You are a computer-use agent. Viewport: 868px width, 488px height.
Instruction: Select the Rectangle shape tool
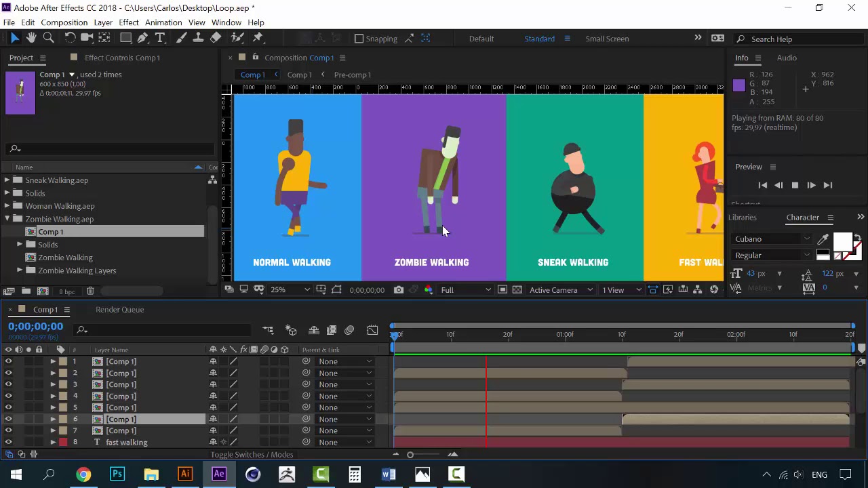point(126,38)
